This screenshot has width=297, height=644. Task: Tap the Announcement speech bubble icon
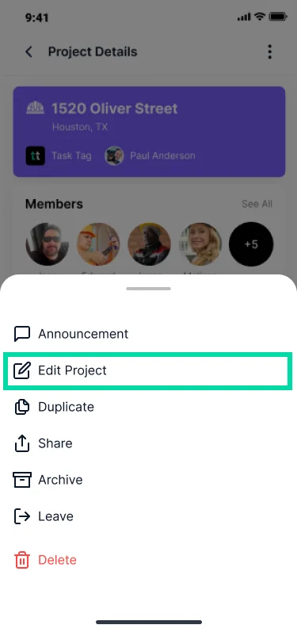(21, 334)
